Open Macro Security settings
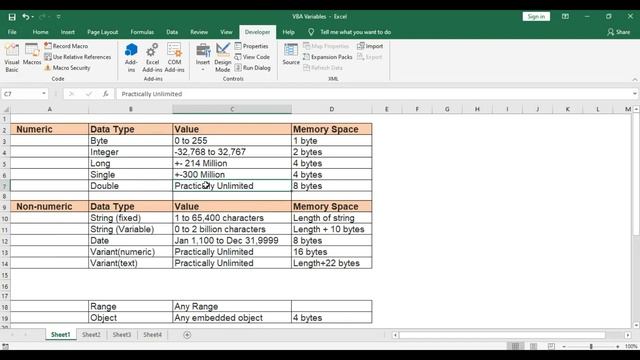The image size is (640, 360). [67, 68]
